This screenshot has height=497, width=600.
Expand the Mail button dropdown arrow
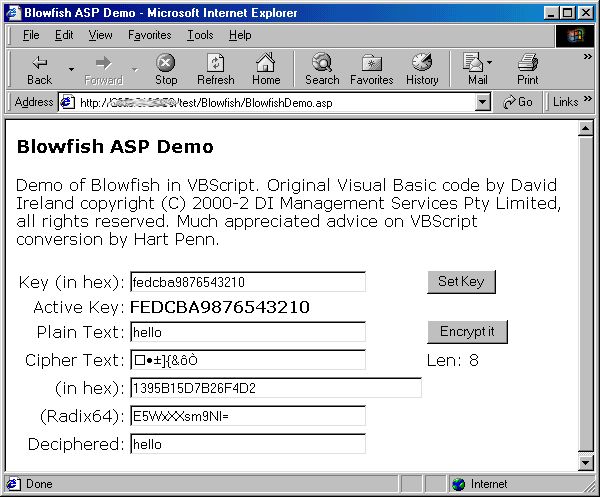click(489, 62)
